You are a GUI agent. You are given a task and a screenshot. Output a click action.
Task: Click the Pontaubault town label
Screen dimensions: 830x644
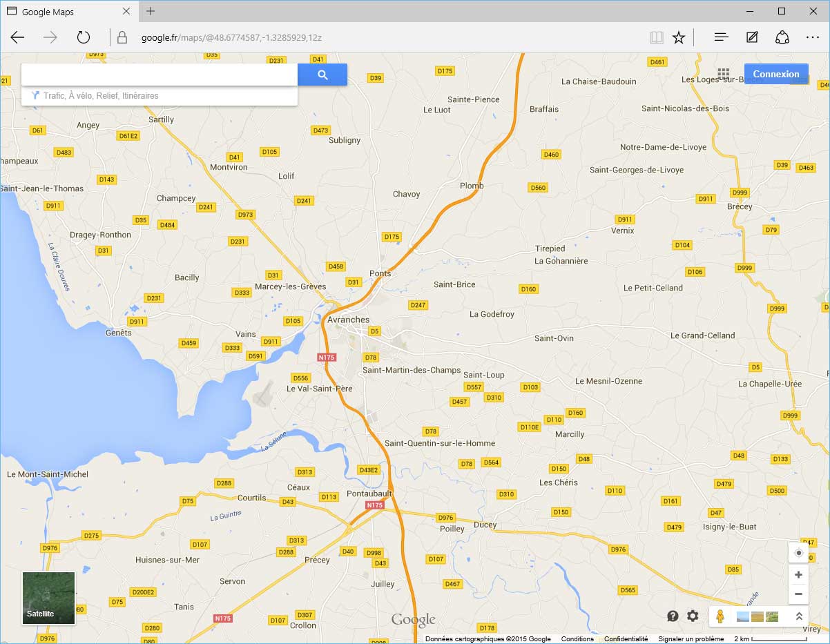(369, 494)
